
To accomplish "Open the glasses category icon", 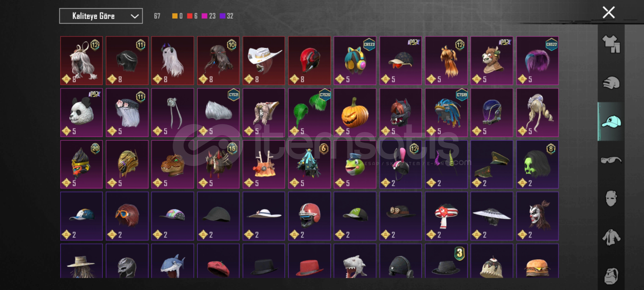I will (611, 160).
